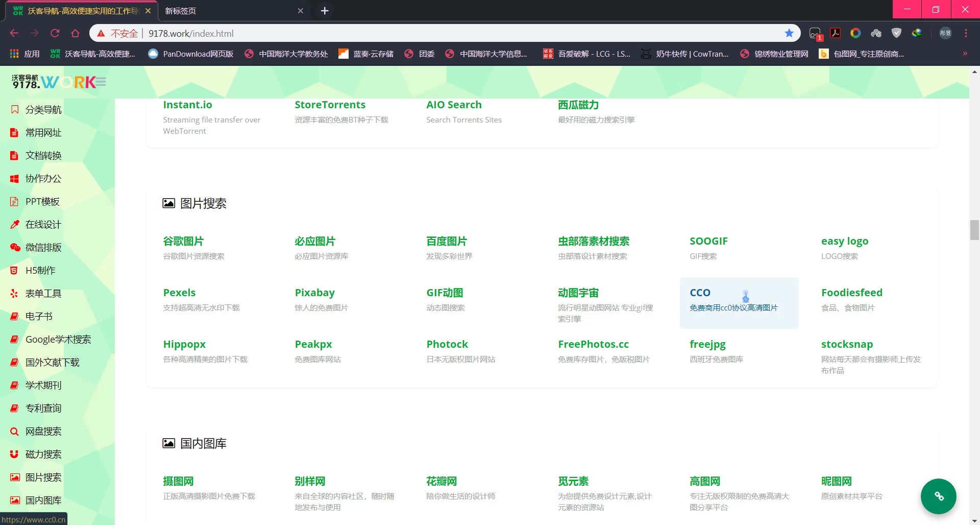This screenshot has height=525, width=980.
Task: Show more bookmarks chevron
Action: pyautogui.click(x=965, y=54)
